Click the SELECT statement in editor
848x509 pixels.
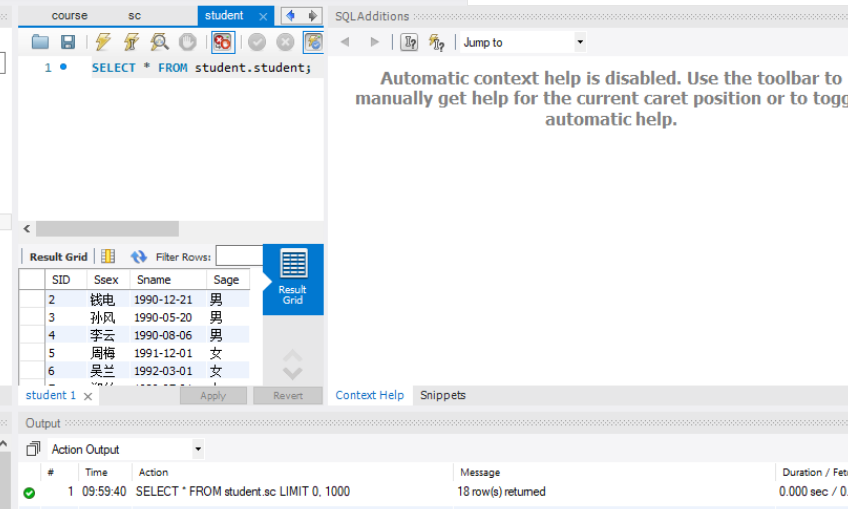coord(201,68)
